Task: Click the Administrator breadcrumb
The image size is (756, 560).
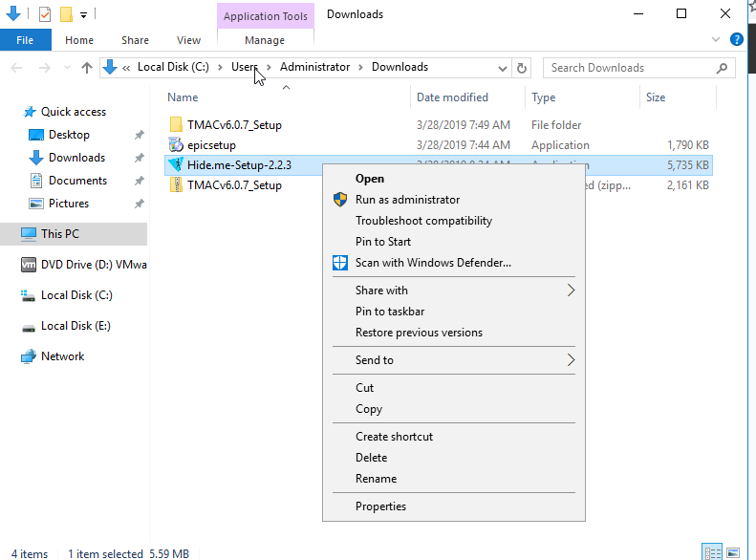Action: (x=314, y=67)
